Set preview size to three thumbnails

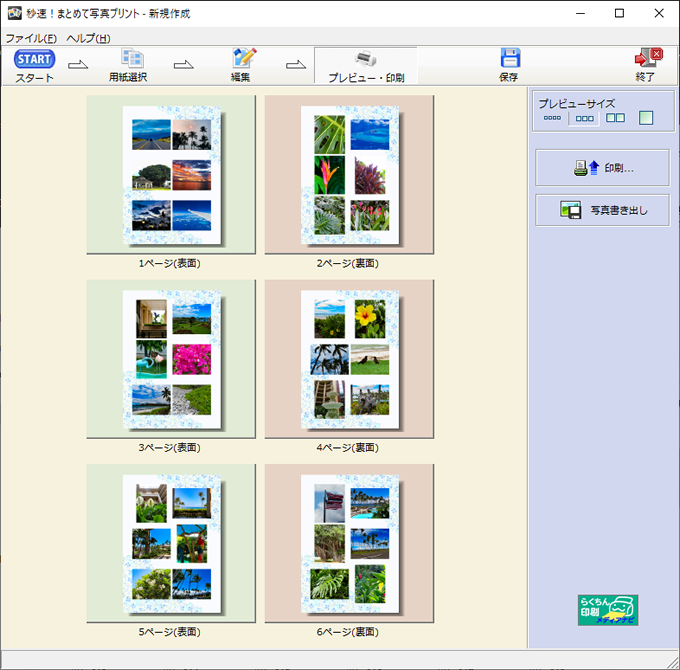click(x=584, y=118)
